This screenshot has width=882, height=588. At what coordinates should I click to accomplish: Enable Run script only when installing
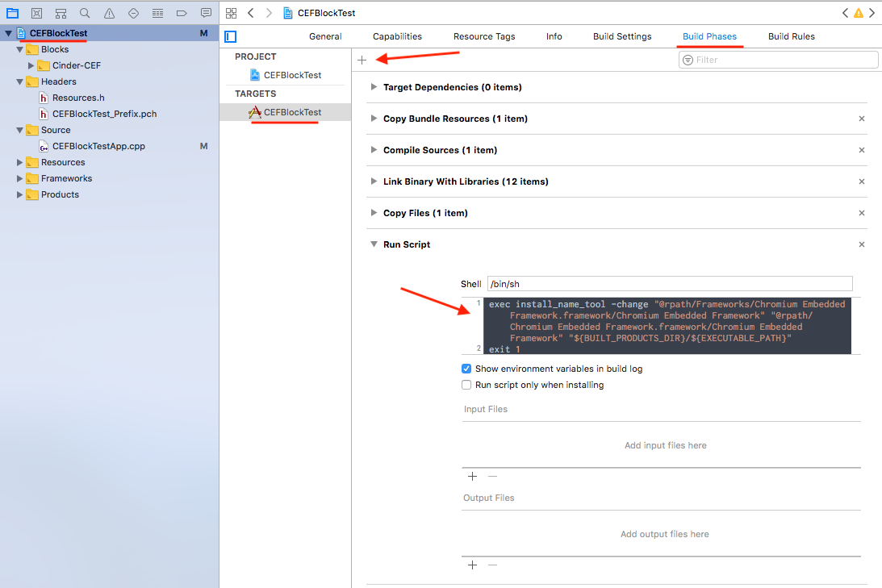[x=466, y=385]
